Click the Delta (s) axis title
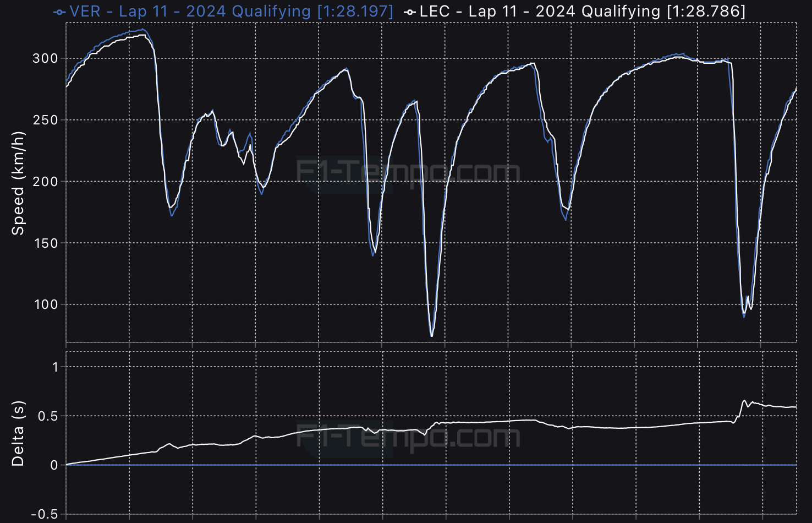Viewport: 812px width, 523px height. (x=18, y=434)
